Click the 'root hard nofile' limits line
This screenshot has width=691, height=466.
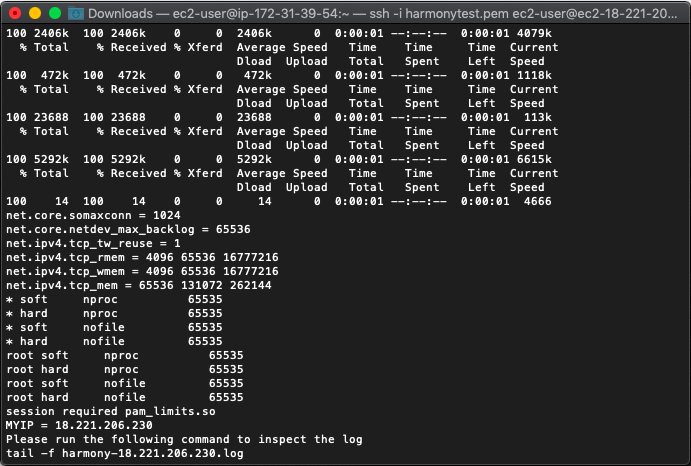[x=125, y=397]
